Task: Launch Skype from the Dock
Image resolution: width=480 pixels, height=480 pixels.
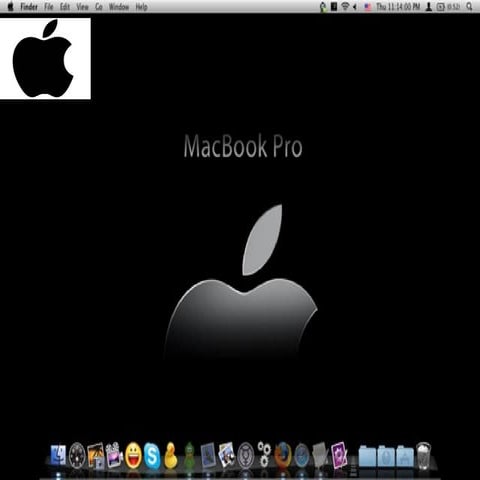Action: [x=152, y=456]
